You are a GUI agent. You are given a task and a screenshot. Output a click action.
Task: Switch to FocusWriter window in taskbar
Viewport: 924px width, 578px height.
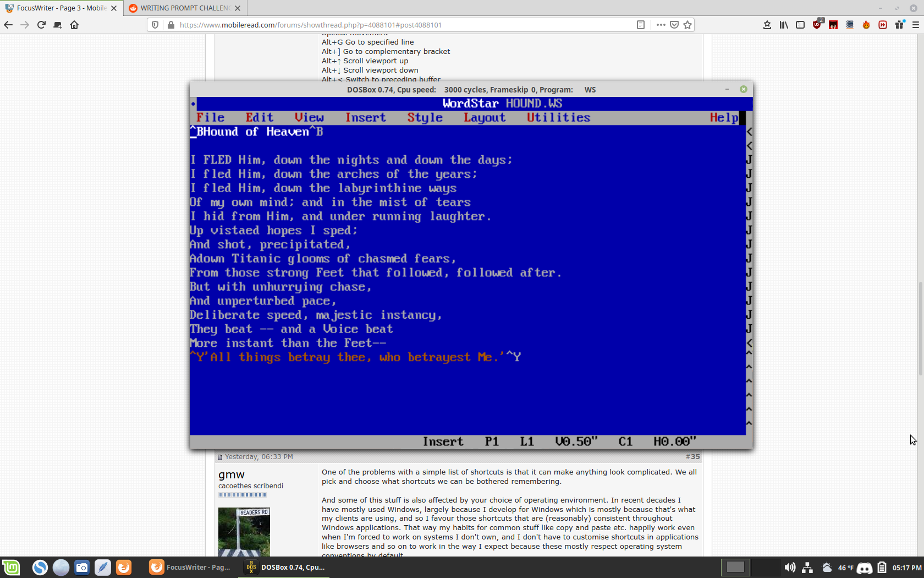point(190,567)
